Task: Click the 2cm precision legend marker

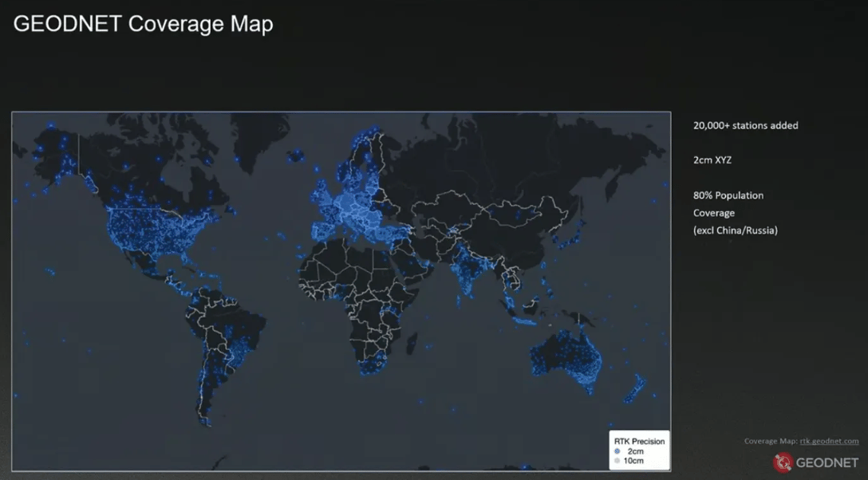Action: 617,451
